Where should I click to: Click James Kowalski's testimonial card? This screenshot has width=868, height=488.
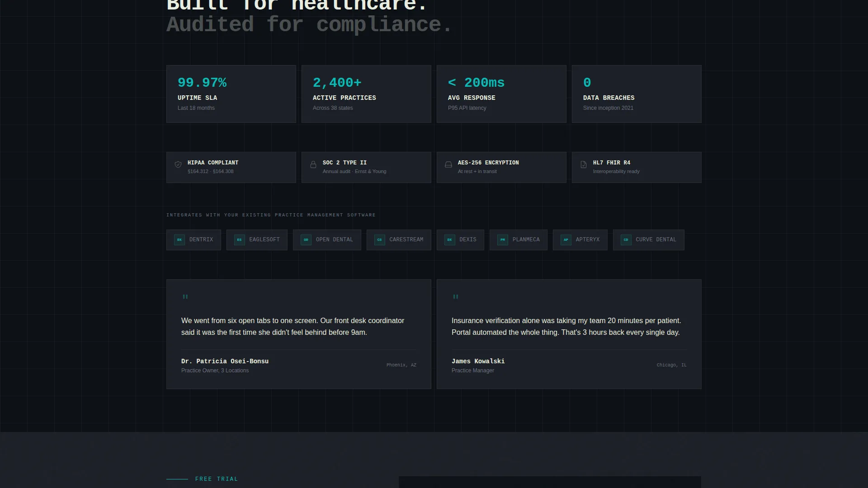(x=569, y=334)
